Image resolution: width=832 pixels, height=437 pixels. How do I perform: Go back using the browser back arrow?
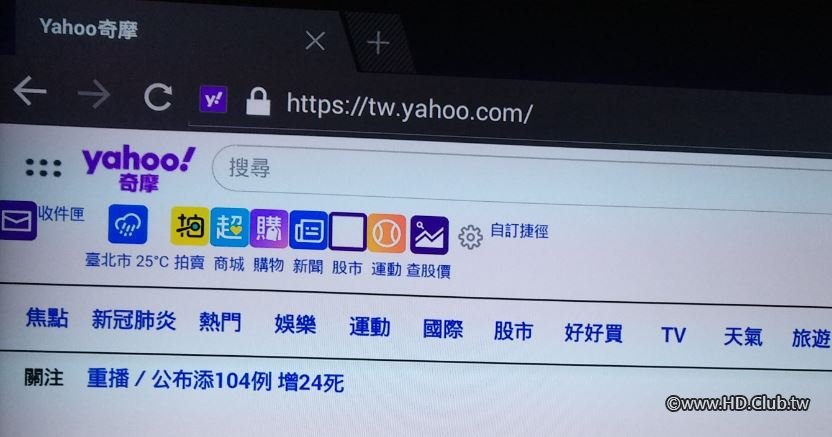pyautogui.click(x=30, y=90)
